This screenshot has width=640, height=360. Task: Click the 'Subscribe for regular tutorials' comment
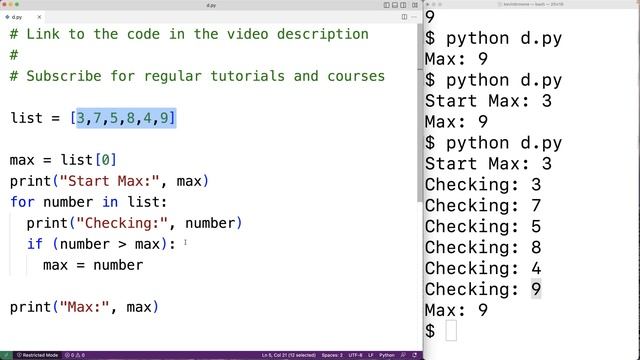coord(197,76)
